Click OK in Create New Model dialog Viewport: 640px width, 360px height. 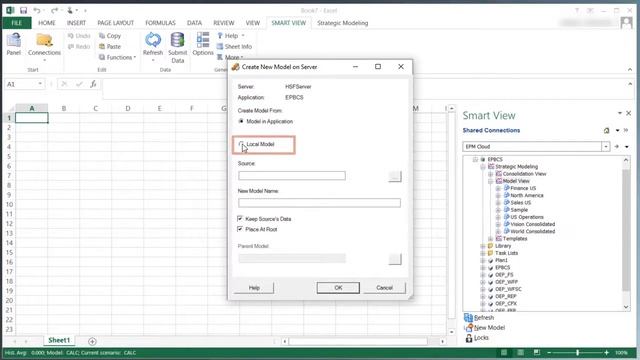coord(338,288)
